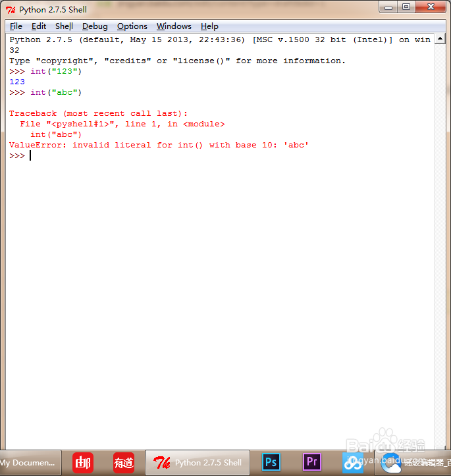Screen dimensions: 451x476
Task: Select the My Documents taskbar button
Action: coord(30,463)
